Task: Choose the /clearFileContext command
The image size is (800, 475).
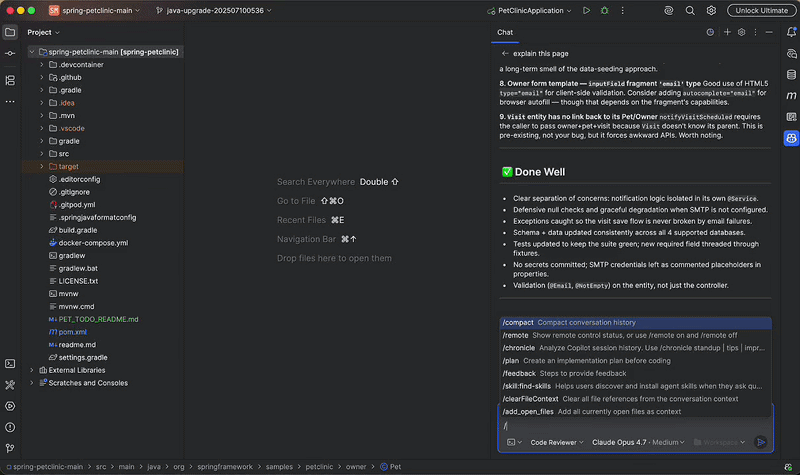Action: tap(635, 399)
